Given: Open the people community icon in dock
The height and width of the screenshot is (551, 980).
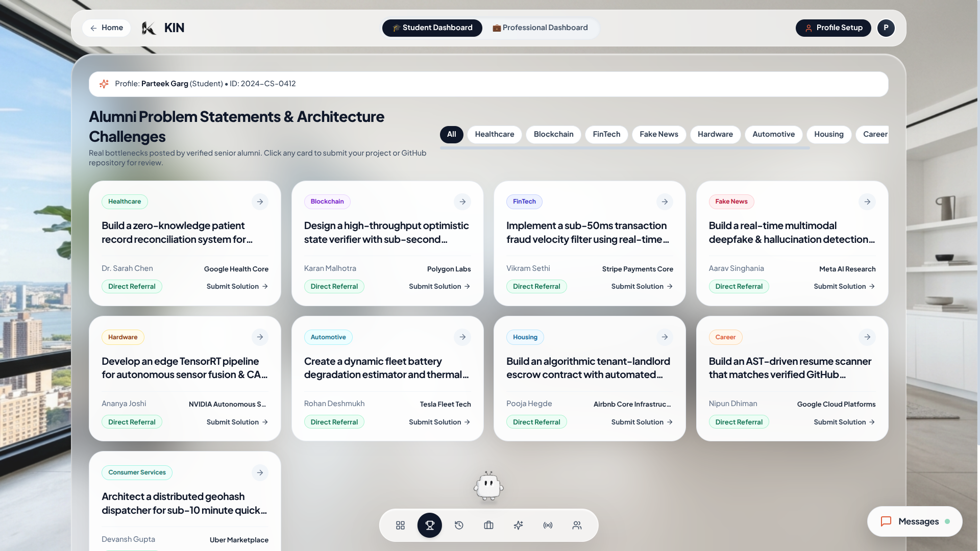Looking at the screenshot, I should [x=577, y=525].
